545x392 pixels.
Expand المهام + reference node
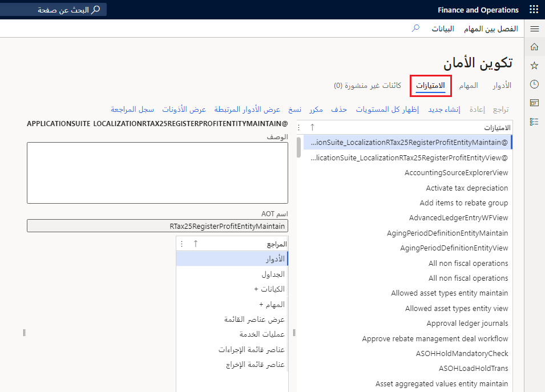232,305
